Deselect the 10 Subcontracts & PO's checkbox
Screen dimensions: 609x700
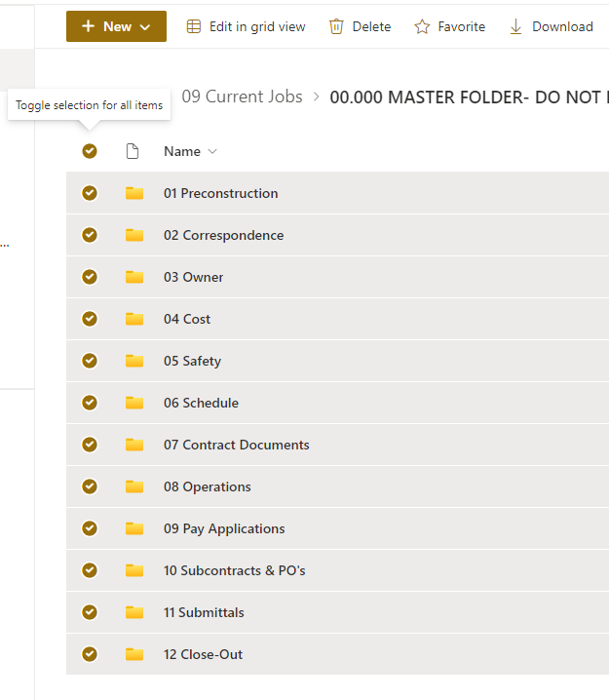click(90, 570)
